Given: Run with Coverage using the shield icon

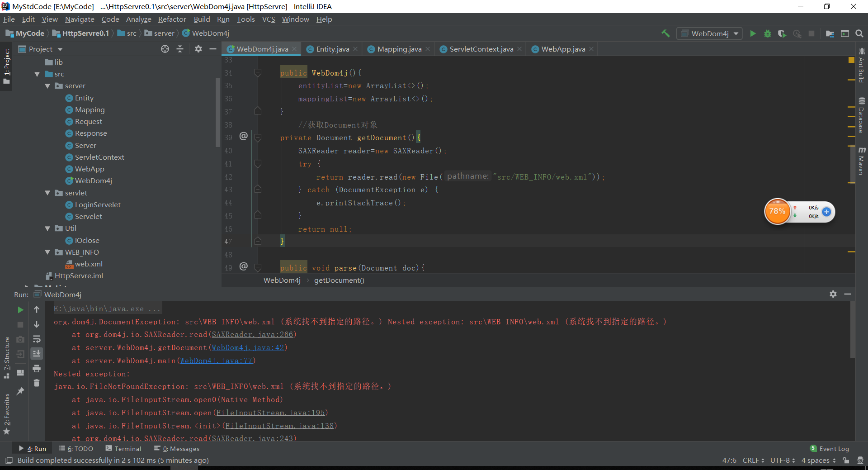Looking at the screenshot, I should click(782, 33).
